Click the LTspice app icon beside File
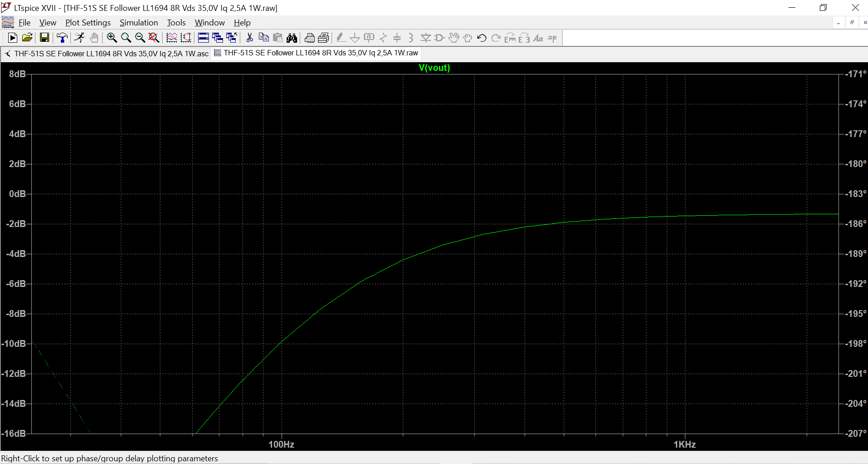Viewport: 868px width, 464px height. pos(8,22)
